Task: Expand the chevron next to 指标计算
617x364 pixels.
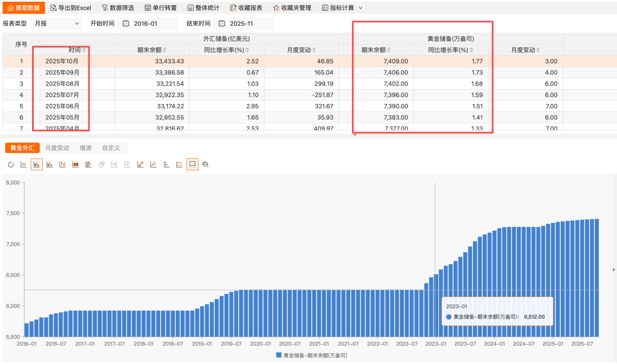Action: pyautogui.click(x=360, y=8)
